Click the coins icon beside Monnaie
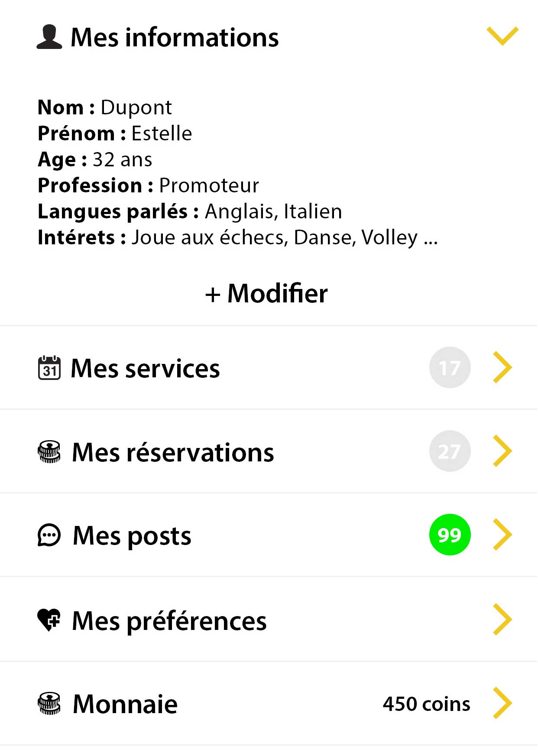538x756 pixels. (x=49, y=704)
